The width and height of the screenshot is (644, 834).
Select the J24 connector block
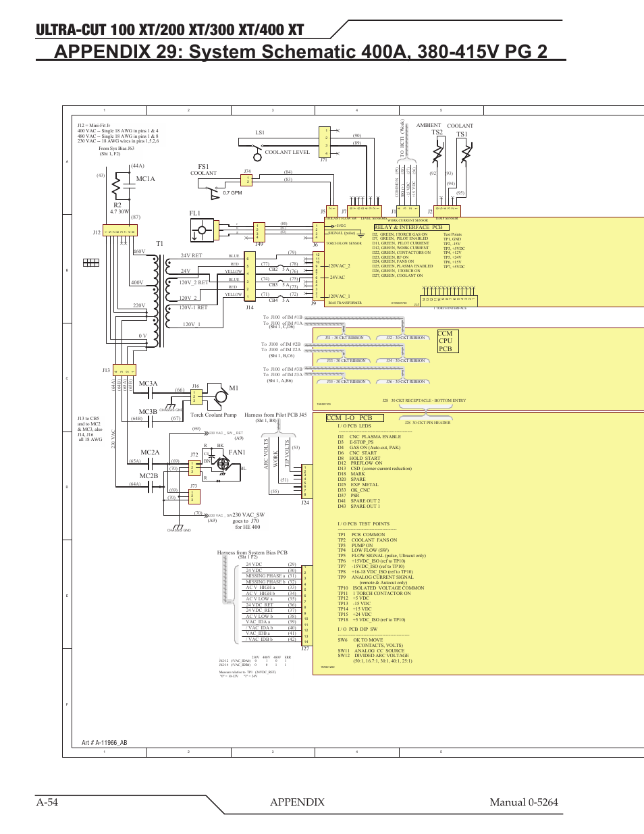click(306, 482)
